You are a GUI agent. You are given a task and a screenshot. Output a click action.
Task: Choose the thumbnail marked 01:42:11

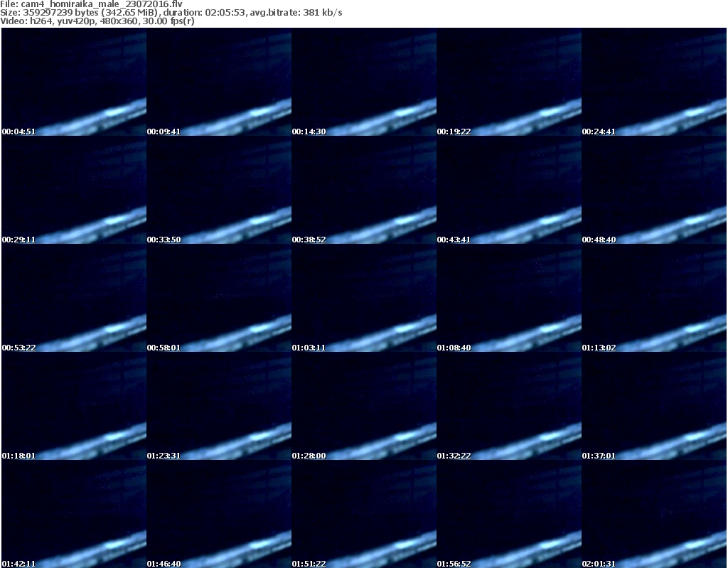coord(74,514)
